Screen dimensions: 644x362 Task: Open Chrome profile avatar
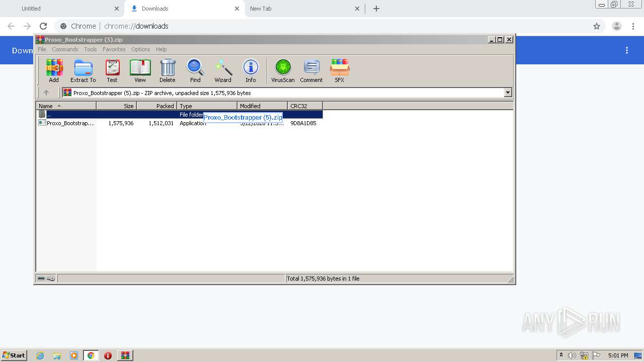click(x=617, y=26)
